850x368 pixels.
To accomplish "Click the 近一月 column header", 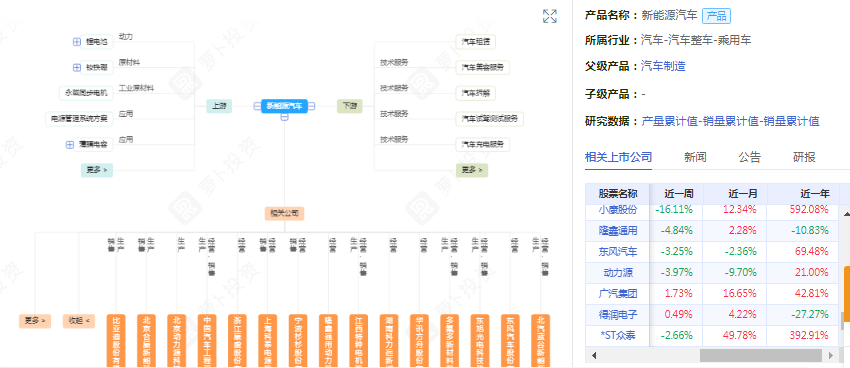I will click(735, 193).
